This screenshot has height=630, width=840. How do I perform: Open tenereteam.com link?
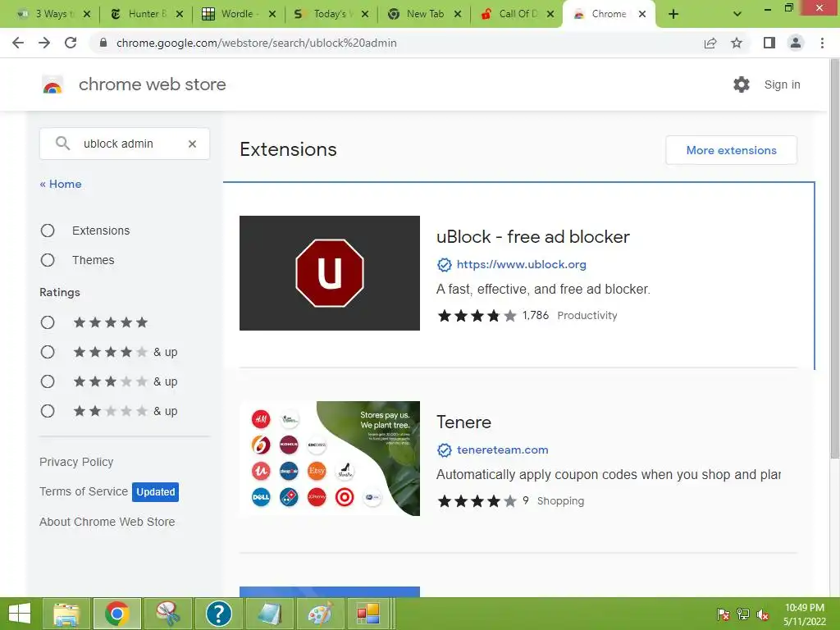503,450
